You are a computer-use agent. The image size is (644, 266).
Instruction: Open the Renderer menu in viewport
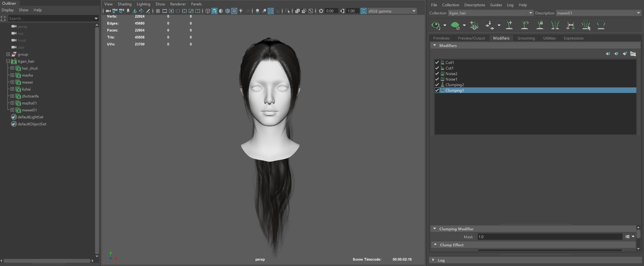(178, 4)
